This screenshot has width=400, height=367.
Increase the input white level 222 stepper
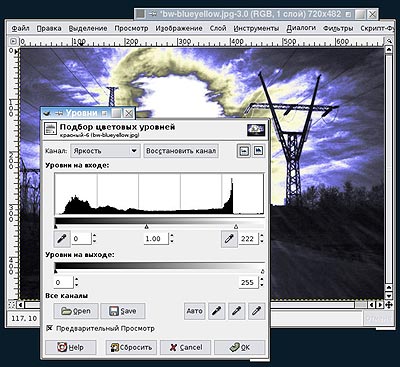pos(261,236)
